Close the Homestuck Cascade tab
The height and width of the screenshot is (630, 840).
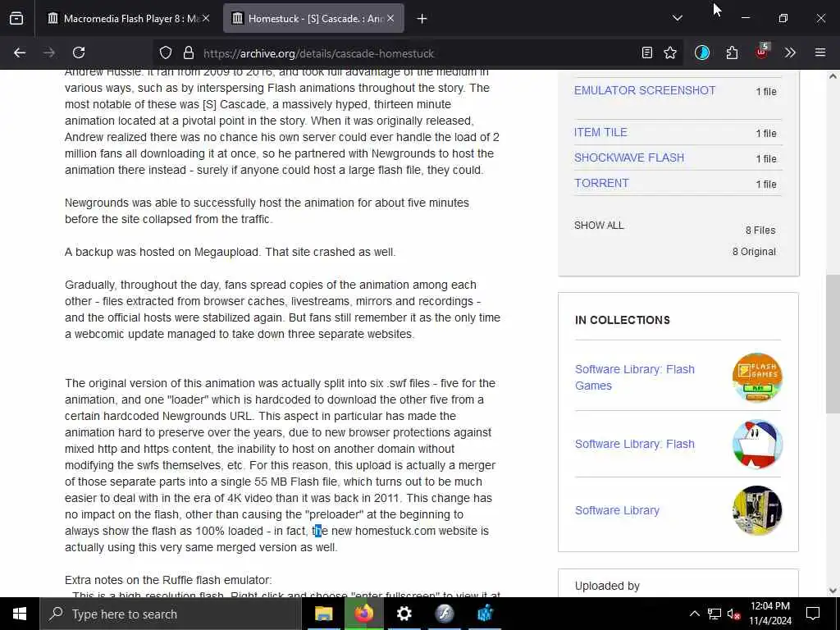click(x=390, y=18)
